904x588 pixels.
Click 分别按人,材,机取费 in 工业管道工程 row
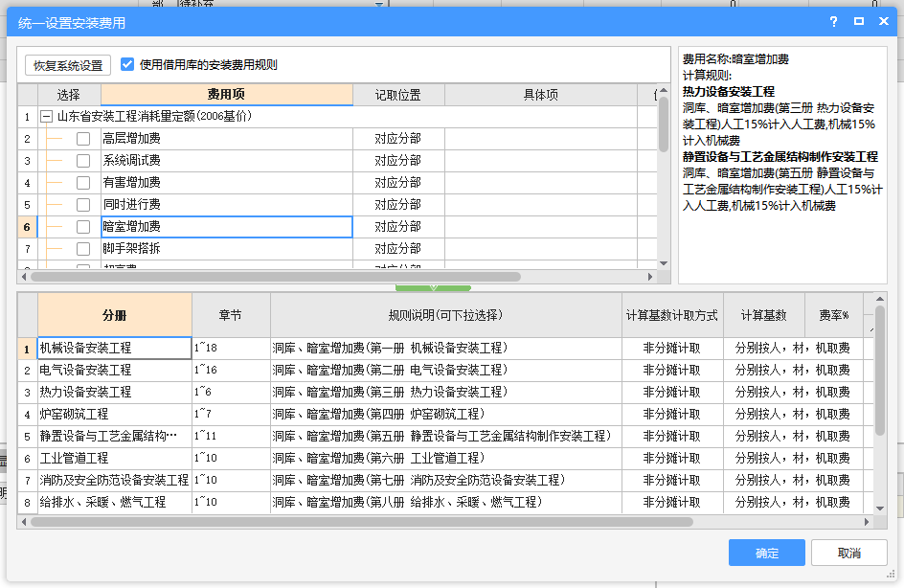(792, 459)
